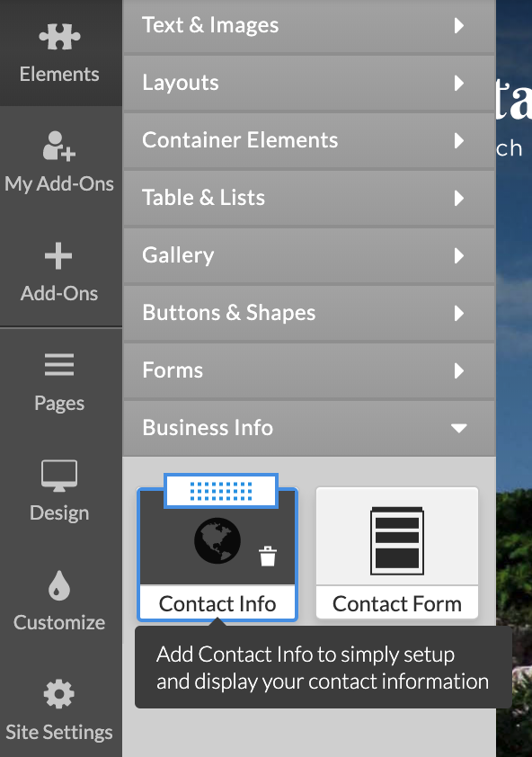Grab the dotted drag handle above Contact Info
Image resolution: width=532 pixels, height=757 pixels.
[221, 491]
